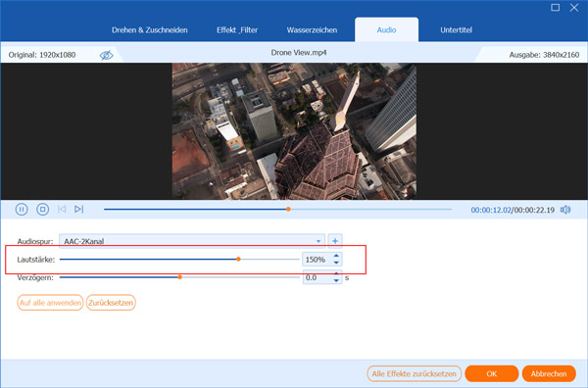Jump to the previous frame
This screenshot has height=388, width=588.
click(x=62, y=209)
